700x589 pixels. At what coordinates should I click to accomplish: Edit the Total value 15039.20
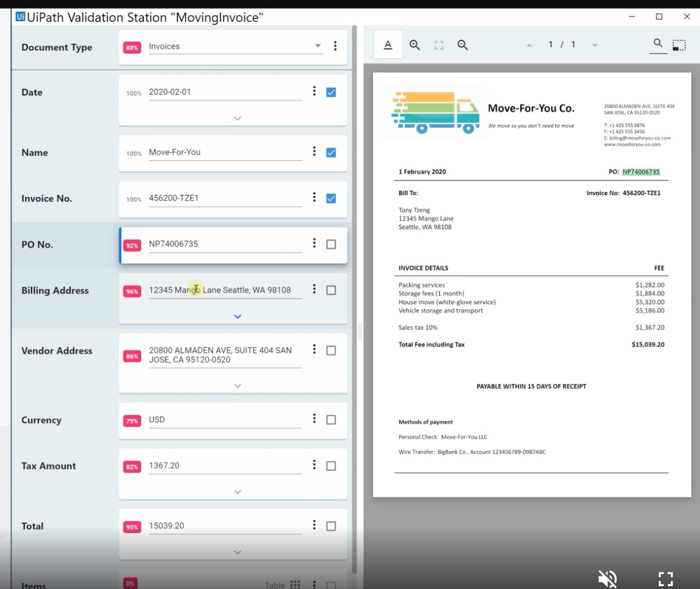click(225, 525)
